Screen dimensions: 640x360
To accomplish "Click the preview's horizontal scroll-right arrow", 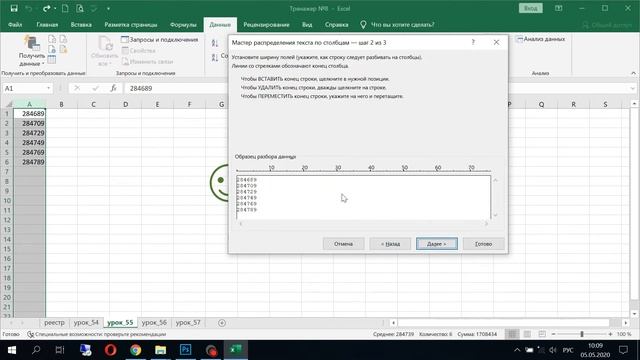I will tap(486, 224).
